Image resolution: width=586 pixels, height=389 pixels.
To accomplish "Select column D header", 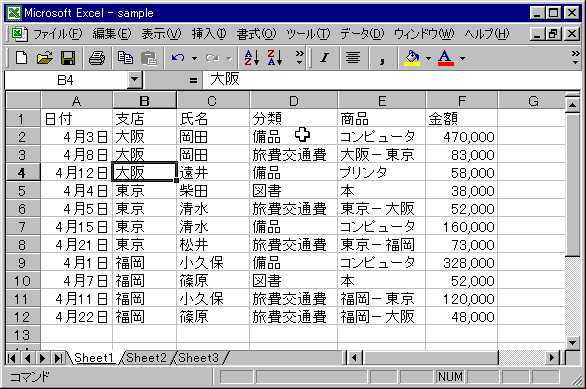I will click(294, 101).
